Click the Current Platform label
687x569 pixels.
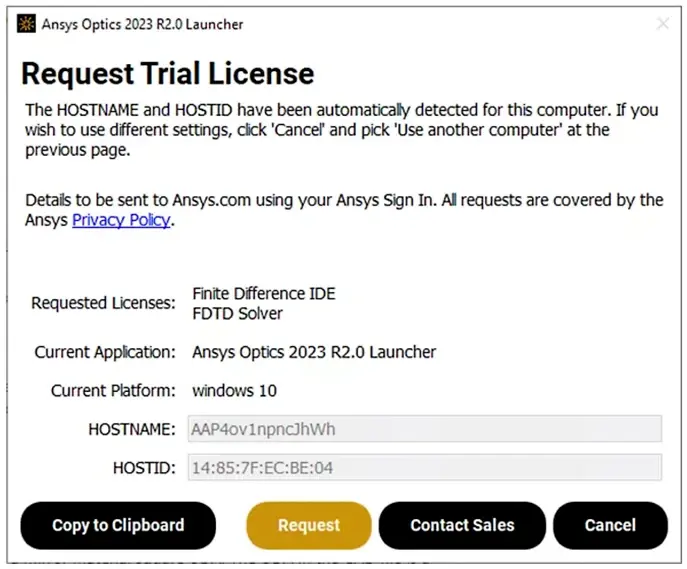pyautogui.click(x=113, y=391)
